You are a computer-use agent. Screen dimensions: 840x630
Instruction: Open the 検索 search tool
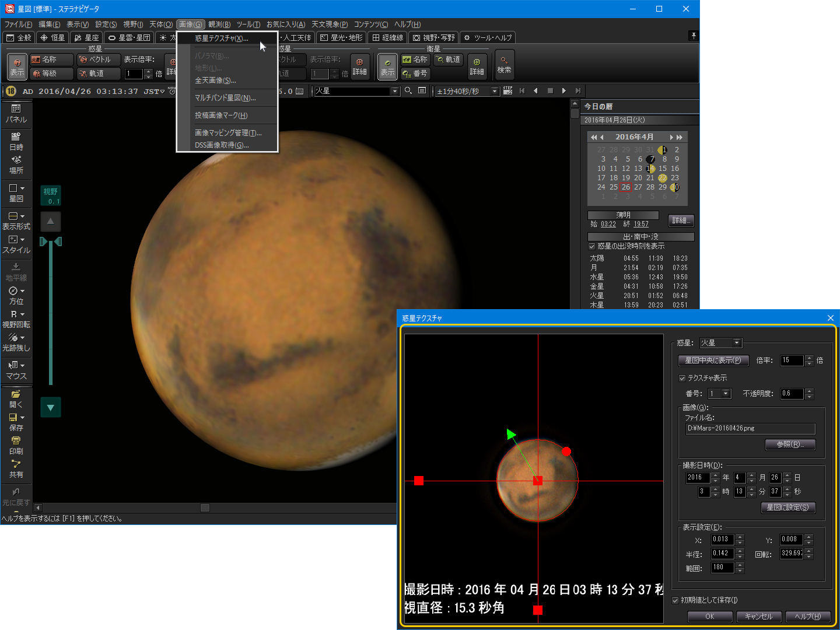504,64
